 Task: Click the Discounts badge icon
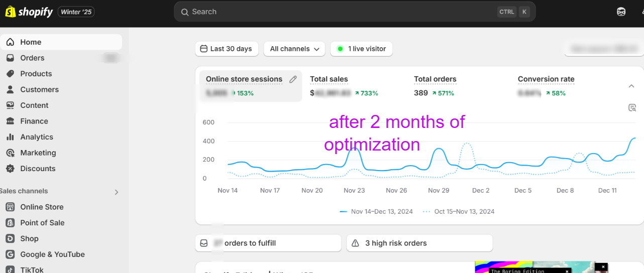[10, 169]
